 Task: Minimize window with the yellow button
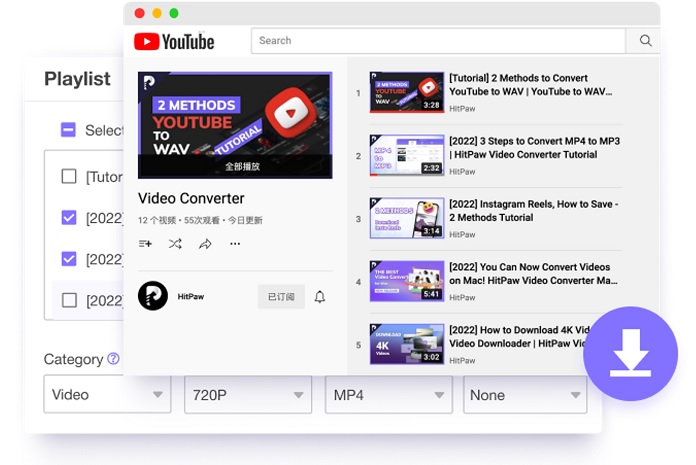point(157,13)
